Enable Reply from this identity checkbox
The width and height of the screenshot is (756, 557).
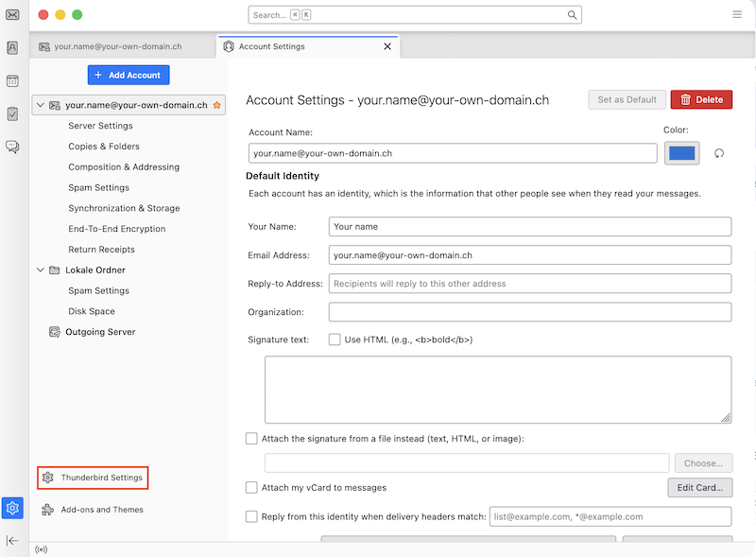point(251,516)
